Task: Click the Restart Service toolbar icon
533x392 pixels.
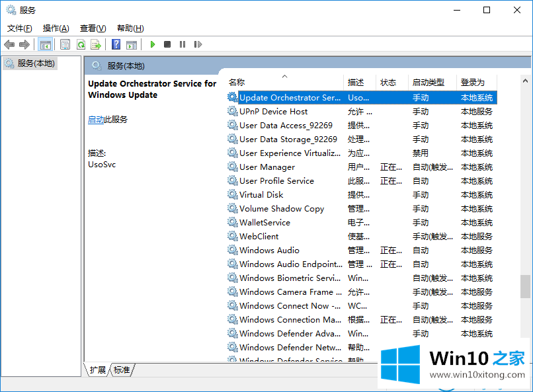Action: pos(198,44)
